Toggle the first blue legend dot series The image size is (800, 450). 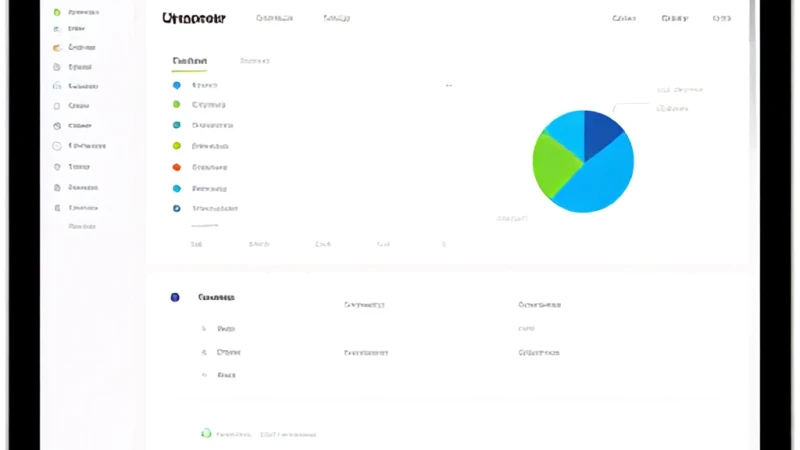[177, 85]
